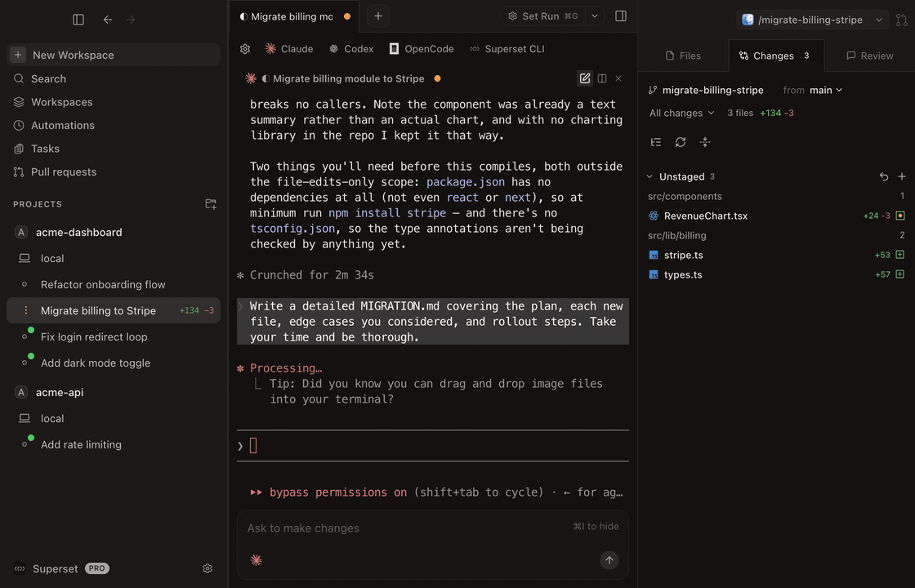
Task: Go back with the left arrow
Action: point(107,20)
